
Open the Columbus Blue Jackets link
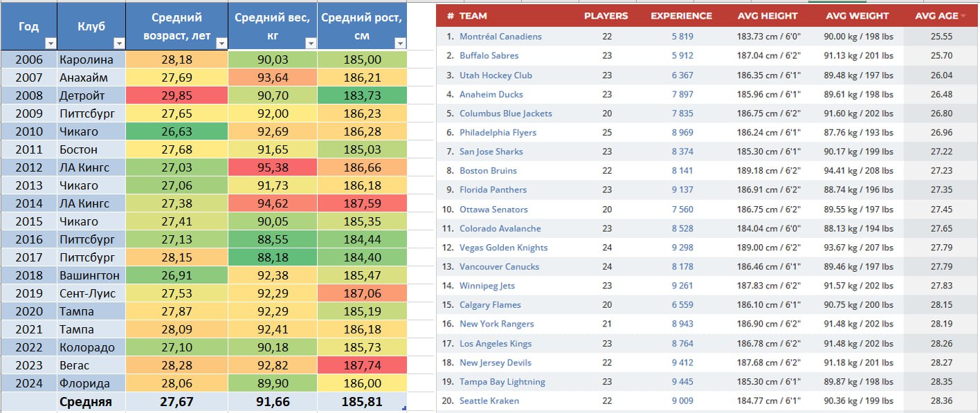coord(506,113)
